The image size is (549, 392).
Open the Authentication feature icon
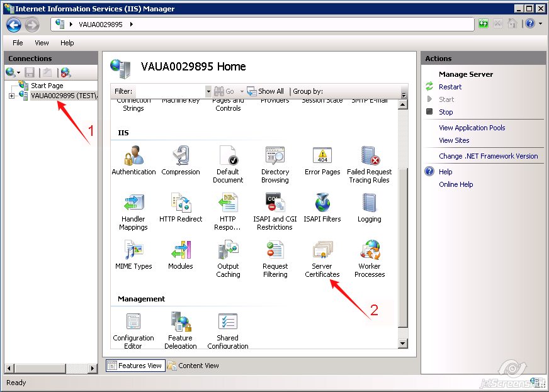point(133,154)
